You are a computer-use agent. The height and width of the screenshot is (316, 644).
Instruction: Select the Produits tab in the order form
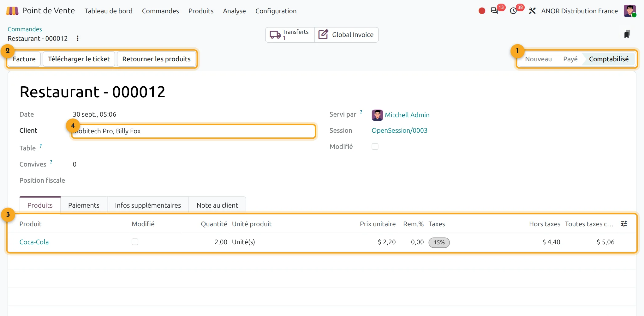click(x=40, y=205)
